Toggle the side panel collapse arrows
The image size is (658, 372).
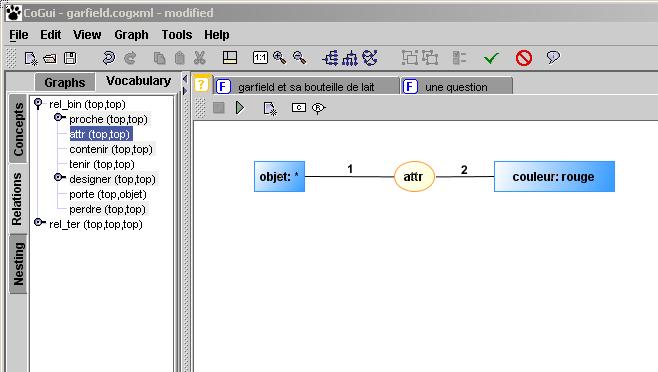185,84
